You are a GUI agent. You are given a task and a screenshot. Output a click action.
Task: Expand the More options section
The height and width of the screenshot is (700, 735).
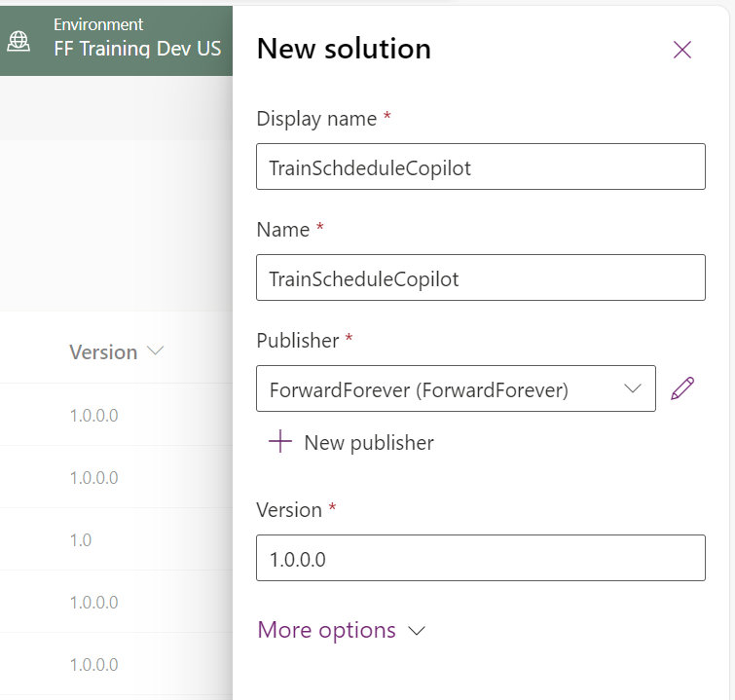pyautogui.click(x=327, y=631)
